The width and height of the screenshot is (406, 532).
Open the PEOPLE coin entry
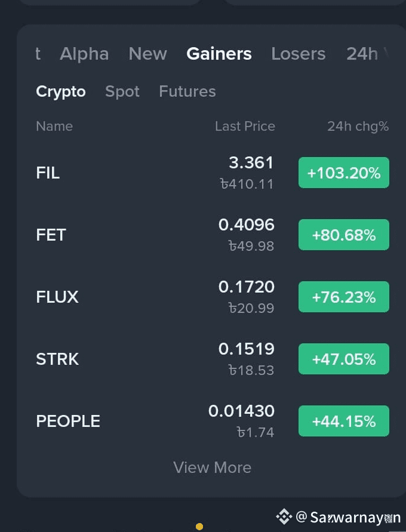tap(213, 421)
